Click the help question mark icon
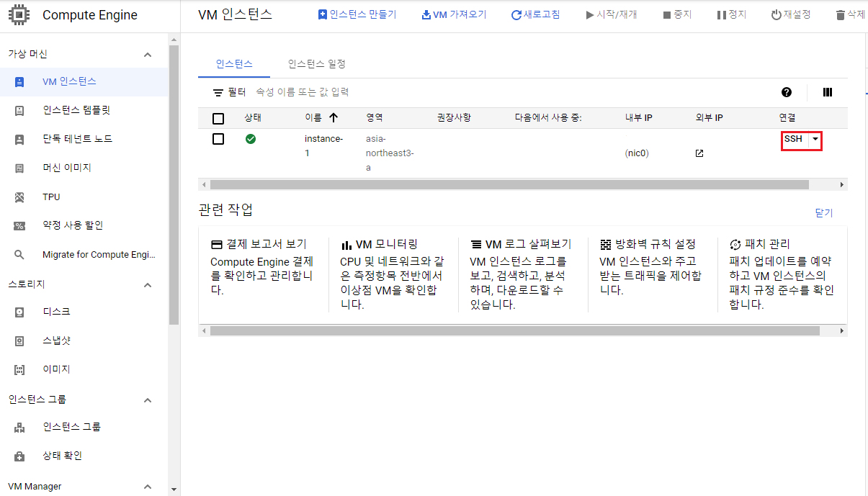The image size is (868, 496). click(787, 92)
